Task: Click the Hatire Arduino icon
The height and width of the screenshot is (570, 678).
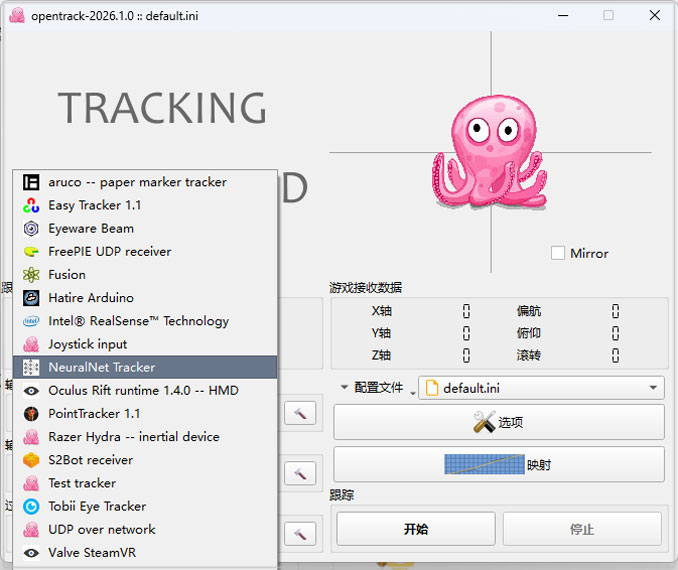Action: pyautogui.click(x=31, y=298)
